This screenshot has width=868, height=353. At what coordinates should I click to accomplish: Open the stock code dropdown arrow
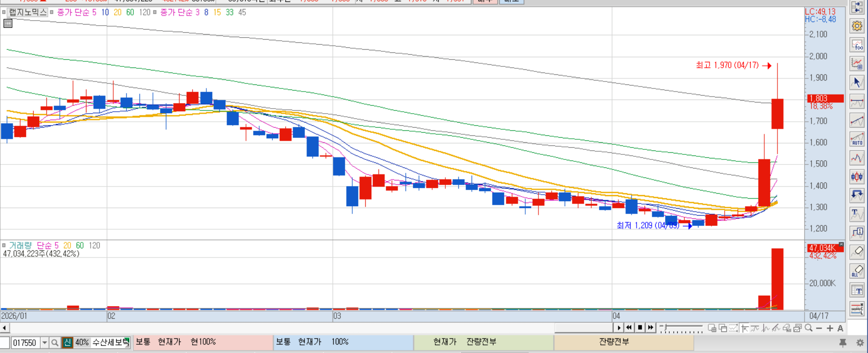[44, 342]
